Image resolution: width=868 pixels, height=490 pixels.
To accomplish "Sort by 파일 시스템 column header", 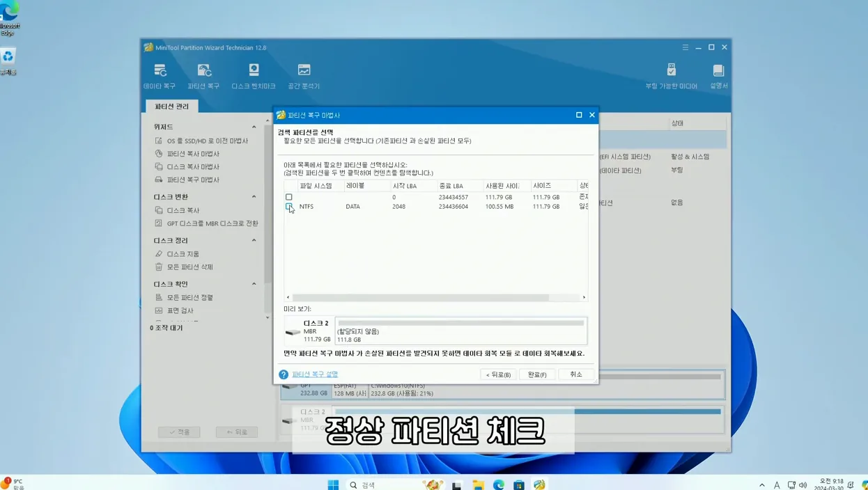I will tap(320, 186).
